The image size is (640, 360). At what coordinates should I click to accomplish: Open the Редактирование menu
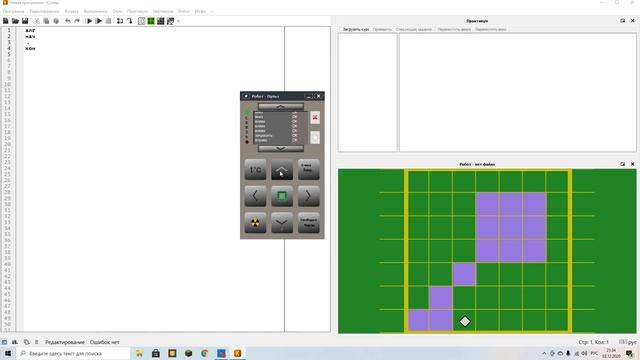coord(44,11)
